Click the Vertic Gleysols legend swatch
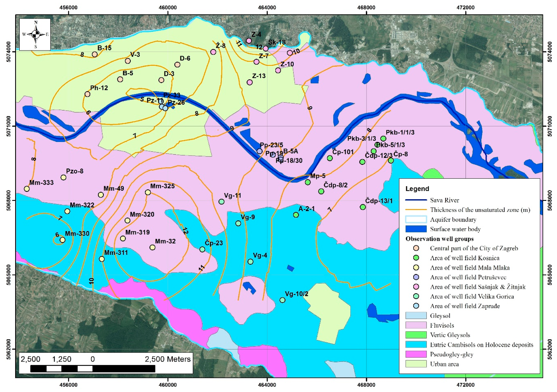The width and height of the screenshot is (557, 392). [416, 335]
